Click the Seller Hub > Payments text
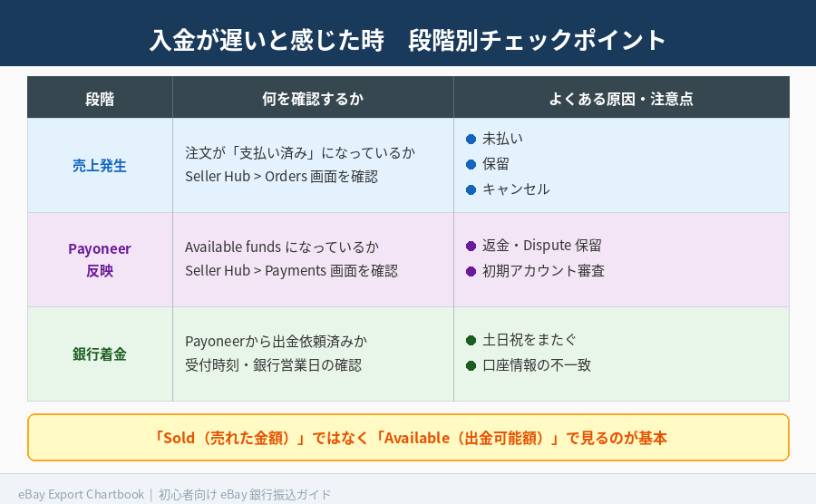Image resolution: width=816 pixels, height=504 pixels. [291, 271]
